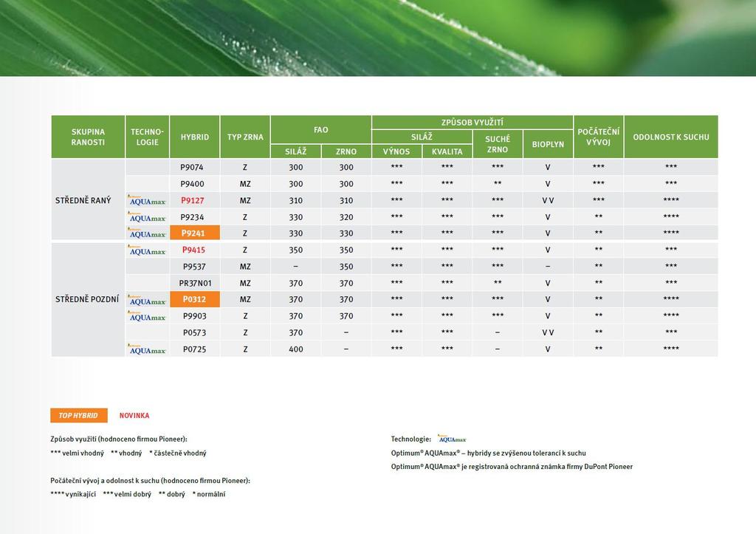The width and height of the screenshot is (756, 534).
Task: Click the legend entry '** vhodný'
Action: click(x=126, y=453)
